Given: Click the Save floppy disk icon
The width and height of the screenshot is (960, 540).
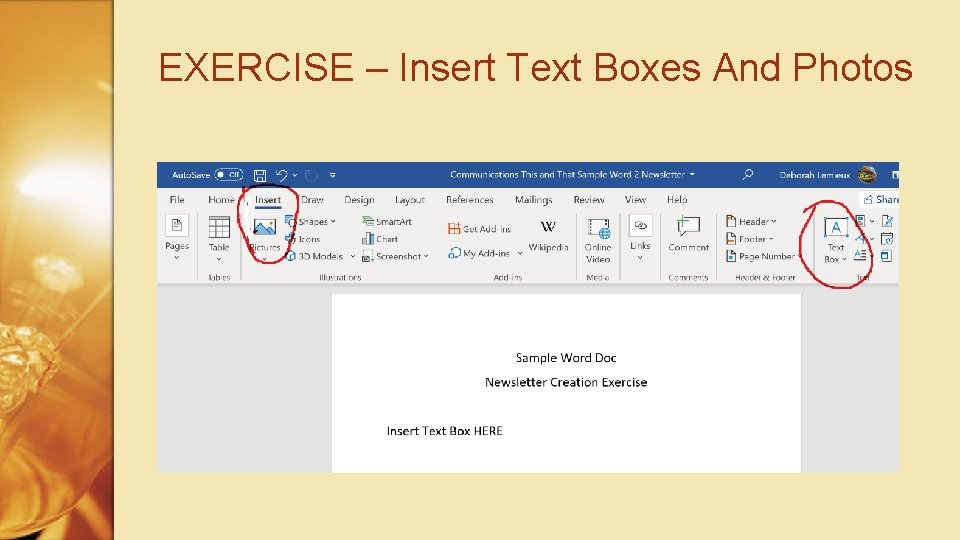Looking at the screenshot, I should pos(260,175).
